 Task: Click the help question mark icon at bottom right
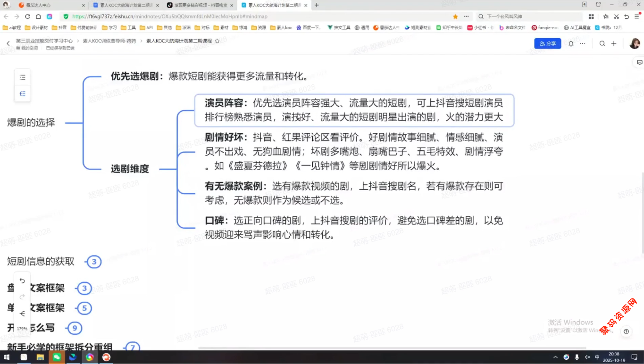tap(626, 331)
